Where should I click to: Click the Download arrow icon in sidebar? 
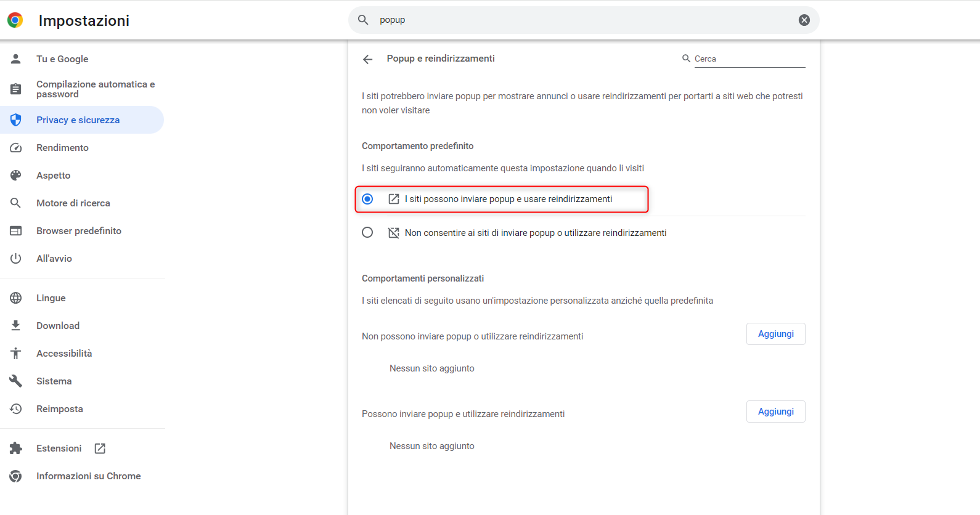pos(16,326)
